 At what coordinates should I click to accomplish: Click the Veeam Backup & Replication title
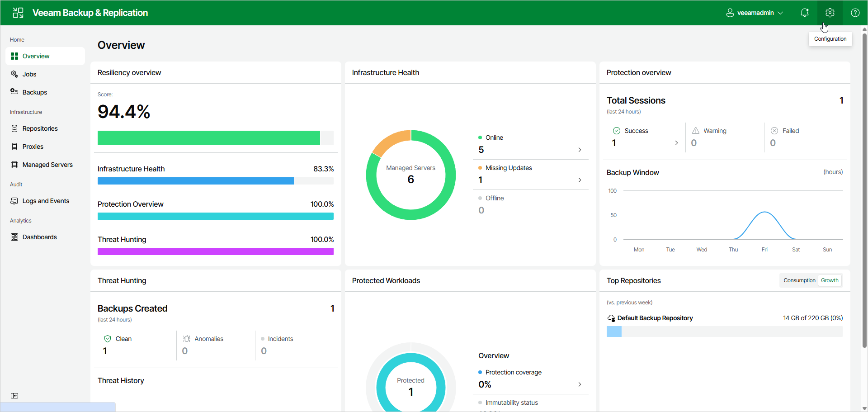pyautogui.click(x=90, y=13)
